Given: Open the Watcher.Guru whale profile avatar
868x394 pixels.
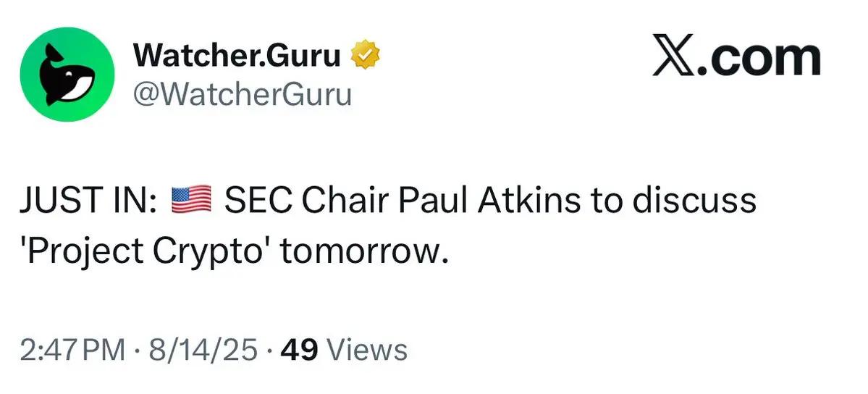Looking at the screenshot, I should [67, 74].
